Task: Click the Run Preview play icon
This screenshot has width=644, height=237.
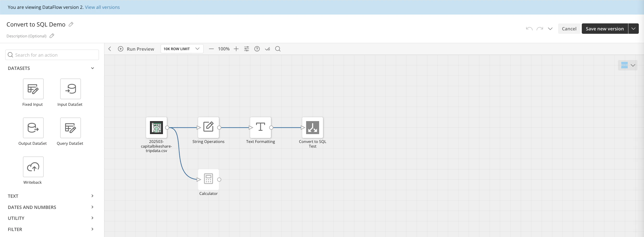Action: click(121, 49)
